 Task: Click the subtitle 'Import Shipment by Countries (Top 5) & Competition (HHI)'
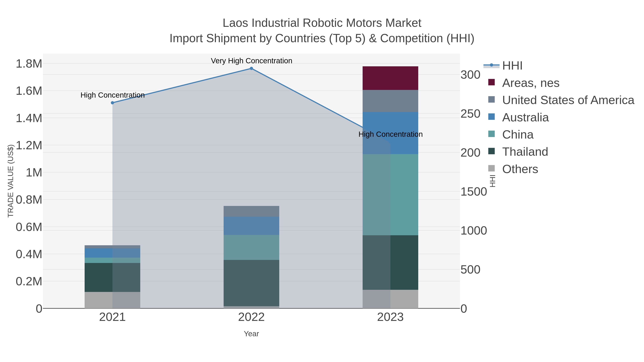pyautogui.click(x=322, y=38)
